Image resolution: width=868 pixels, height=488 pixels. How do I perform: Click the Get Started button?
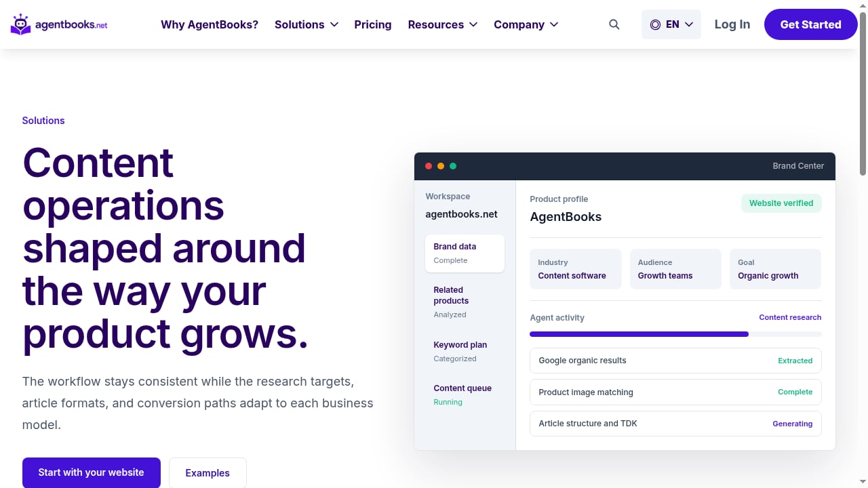[x=810, y=24]
